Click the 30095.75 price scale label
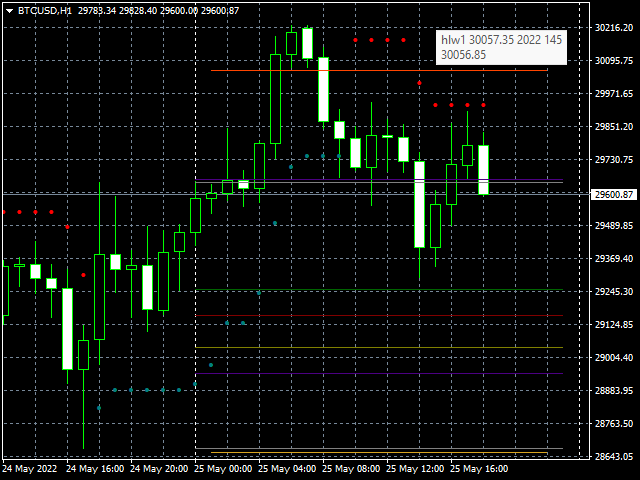The image size is (640, 480). [x=614, y=61]
